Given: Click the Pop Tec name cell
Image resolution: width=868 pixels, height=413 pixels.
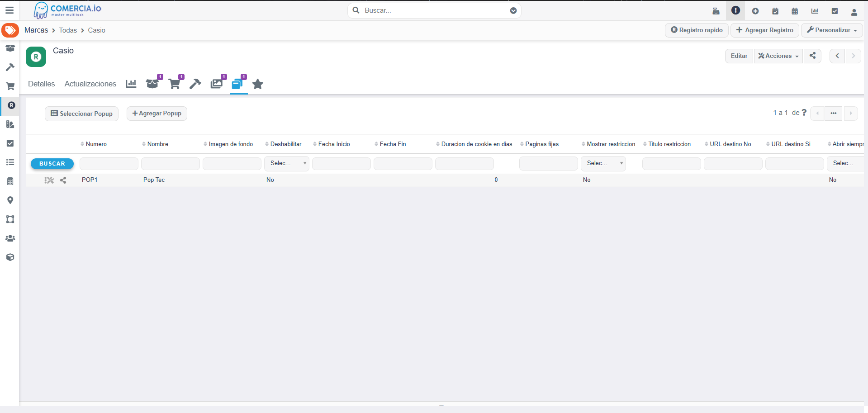Looking at the screenshot, I should tap(154, 180).
